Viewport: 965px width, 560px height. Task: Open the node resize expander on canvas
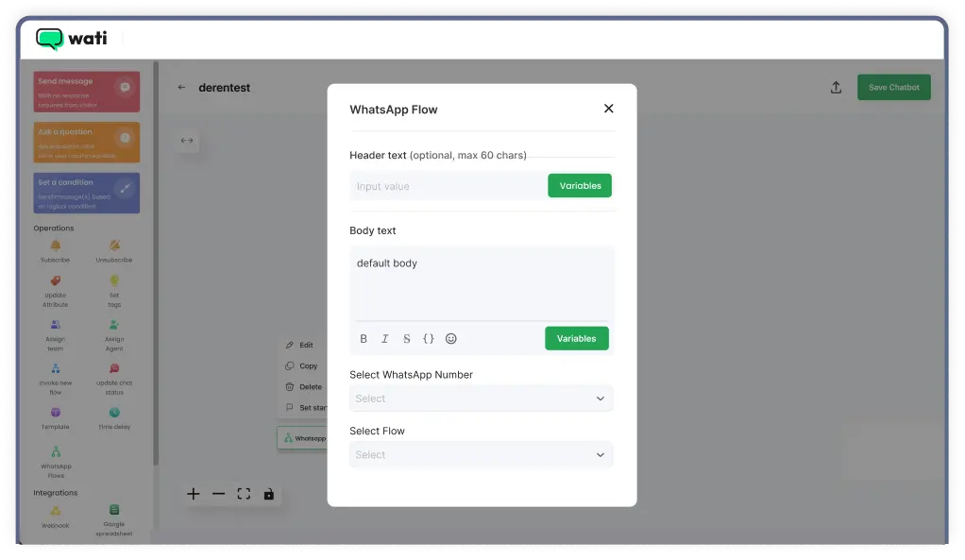click(x=187, y=140)
